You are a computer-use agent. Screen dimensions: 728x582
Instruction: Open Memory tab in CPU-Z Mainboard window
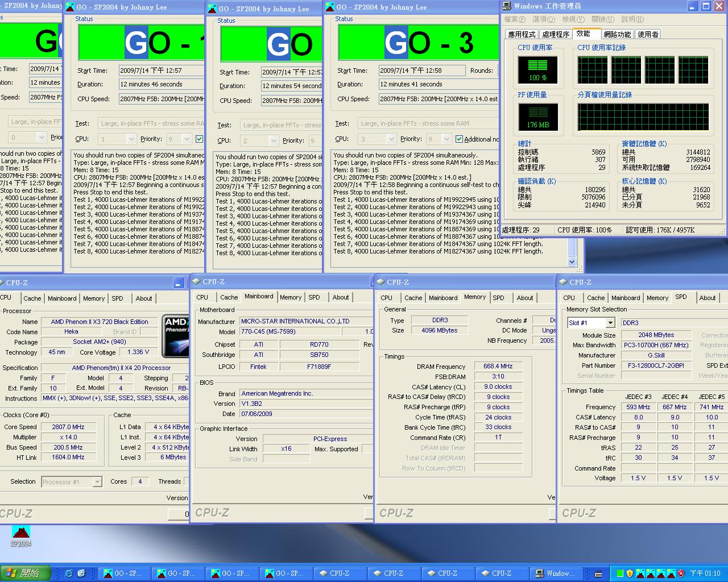[291, 297]
